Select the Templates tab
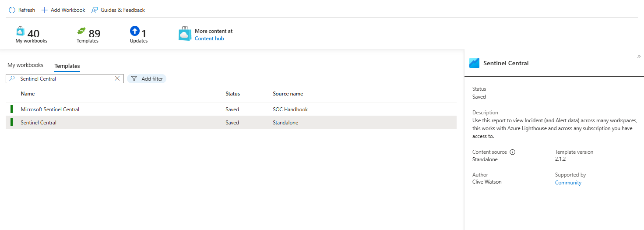Viewport: 644px width, 230px height. click(x=67, y=66)
